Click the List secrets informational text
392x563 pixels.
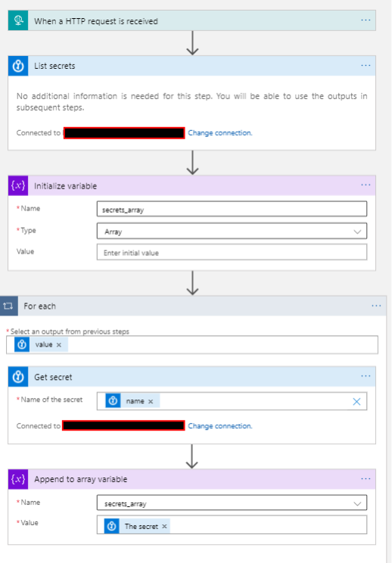[x=191, y=101]
